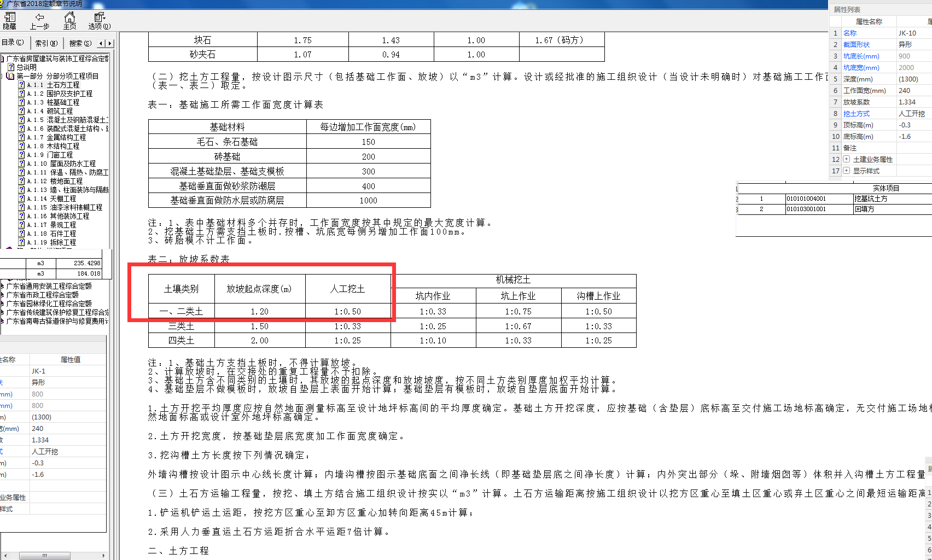
Task: Click the 坑底长(mm) property link
Action: pyautogui.click(x=861, y=56)
